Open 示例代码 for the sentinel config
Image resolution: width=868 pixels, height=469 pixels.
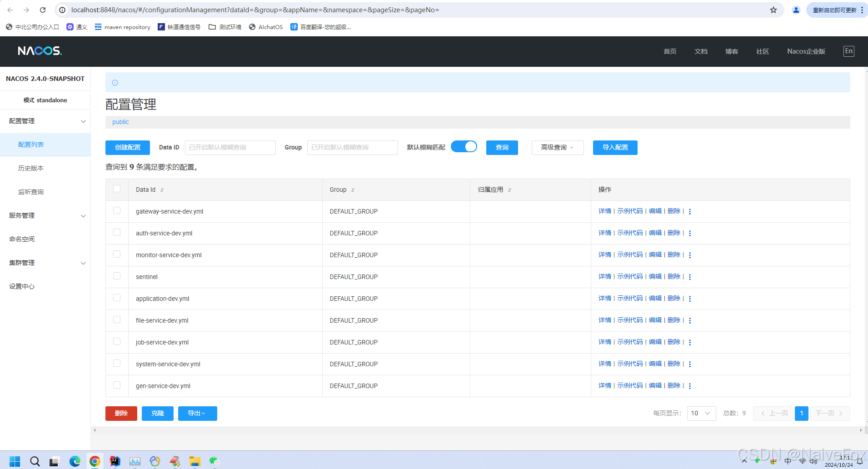pos(629,276)
